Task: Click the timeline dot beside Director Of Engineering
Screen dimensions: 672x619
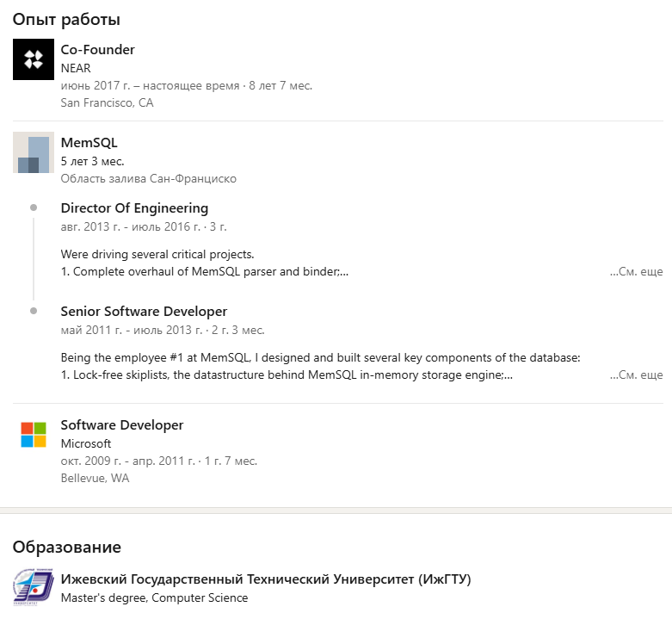Action: coord(34,207)
